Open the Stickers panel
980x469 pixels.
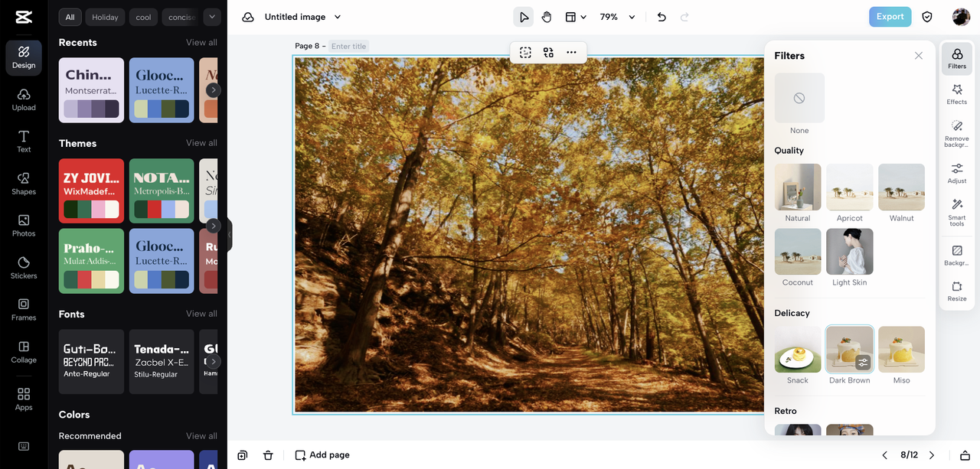(24, 268)
